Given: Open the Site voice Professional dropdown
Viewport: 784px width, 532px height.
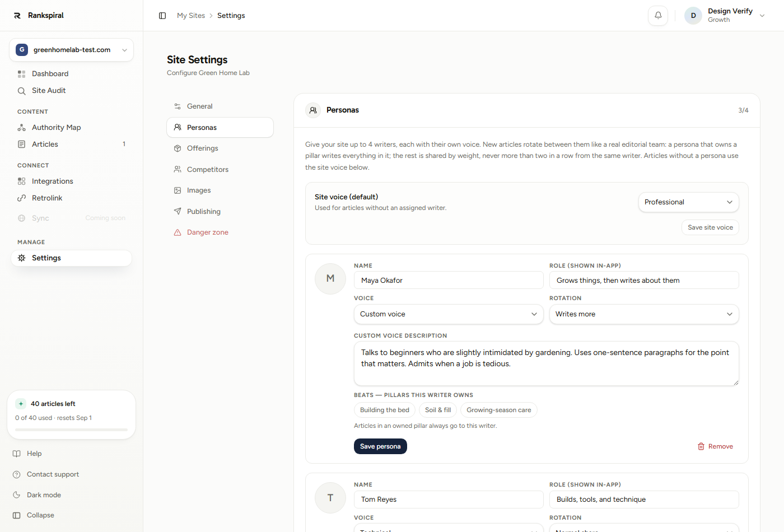Looking at the screenshot, I should (x=689, y=202).
